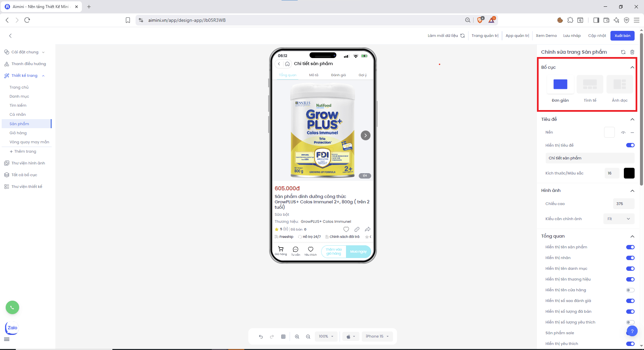Open the Giỏ hàng page in sidebar
The height and width of the screenshot is (350, 644).
18,133
